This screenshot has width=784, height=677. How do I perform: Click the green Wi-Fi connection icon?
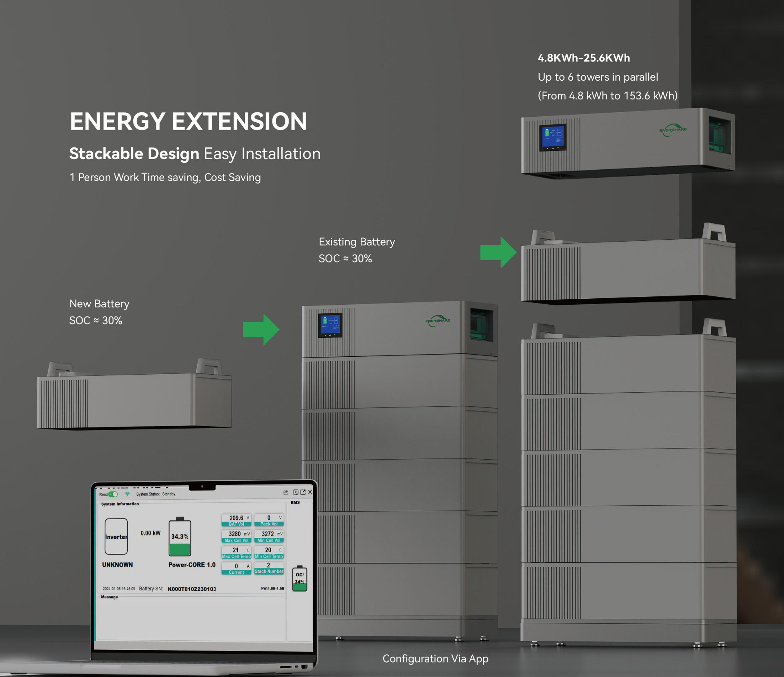[x=127, y=494]
